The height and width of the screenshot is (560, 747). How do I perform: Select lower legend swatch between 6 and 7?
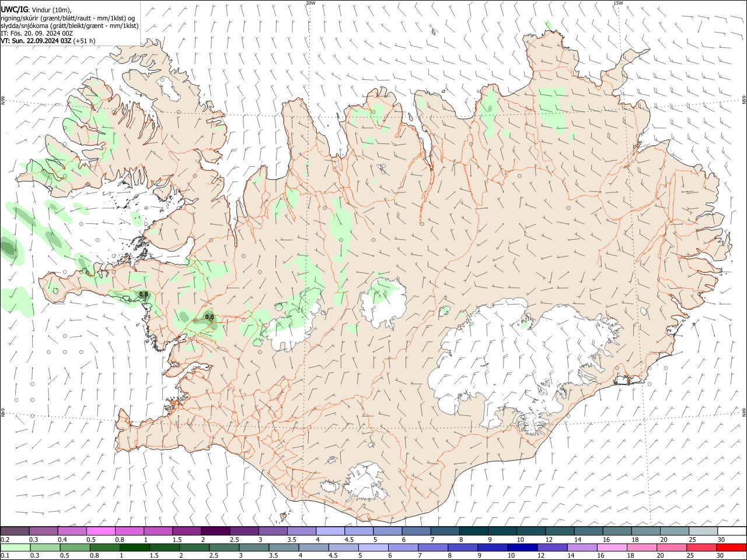403,547
